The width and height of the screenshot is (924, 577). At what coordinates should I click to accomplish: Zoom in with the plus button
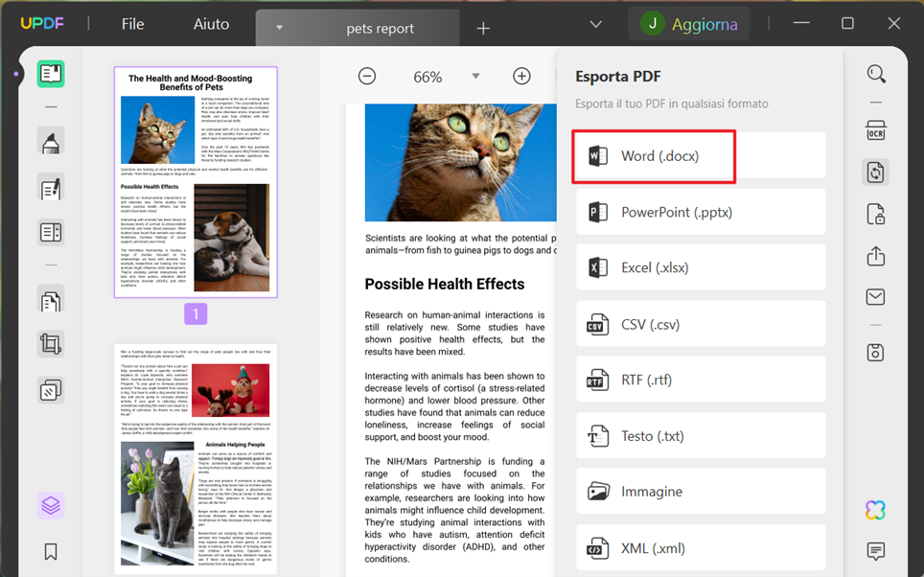pyautogui.click(x=521, y=76)
